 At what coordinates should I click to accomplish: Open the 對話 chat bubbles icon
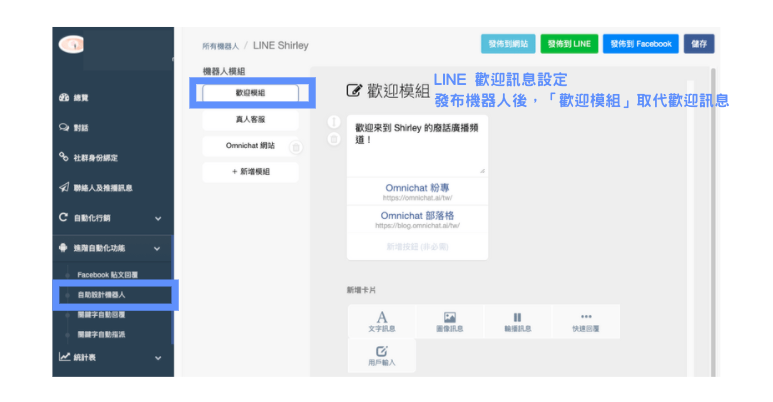point(64,127)
